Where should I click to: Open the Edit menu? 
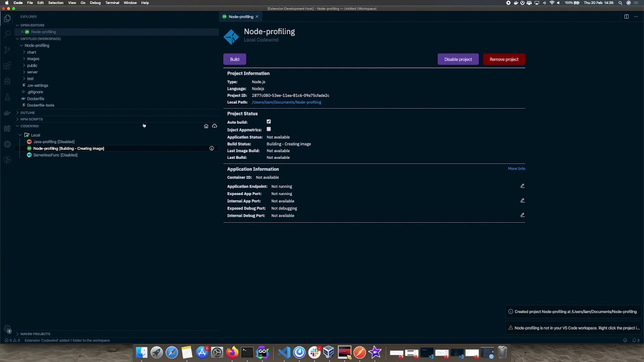(x=40, y=3)
